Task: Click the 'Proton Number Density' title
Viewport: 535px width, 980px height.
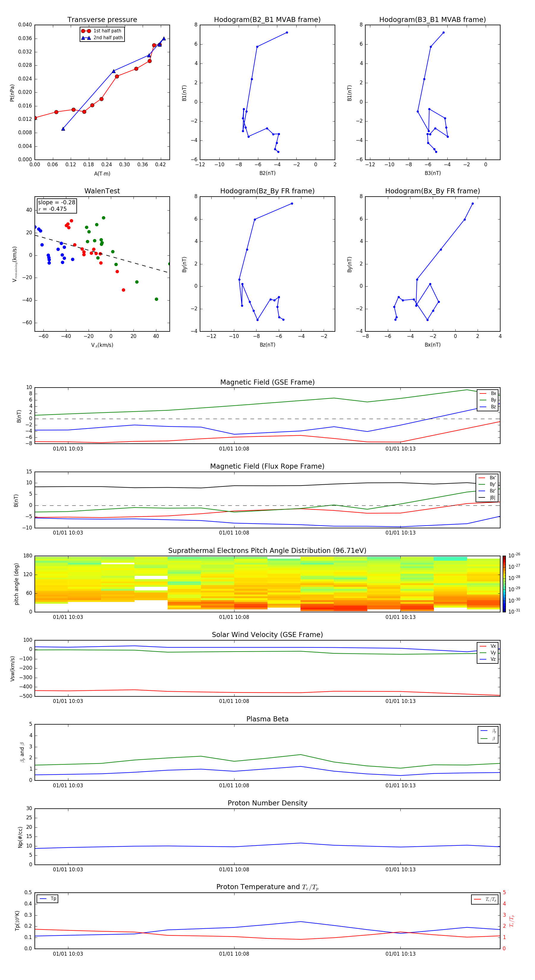Action: pos(267,803)
